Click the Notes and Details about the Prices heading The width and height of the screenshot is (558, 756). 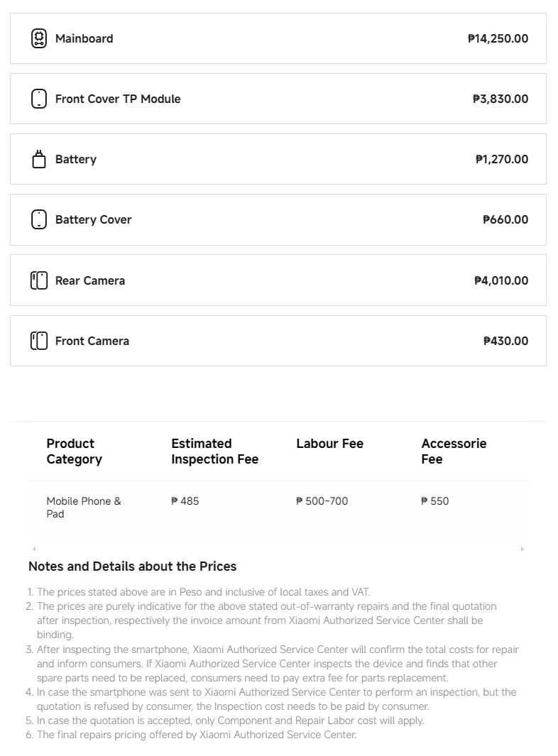[133, 566]
